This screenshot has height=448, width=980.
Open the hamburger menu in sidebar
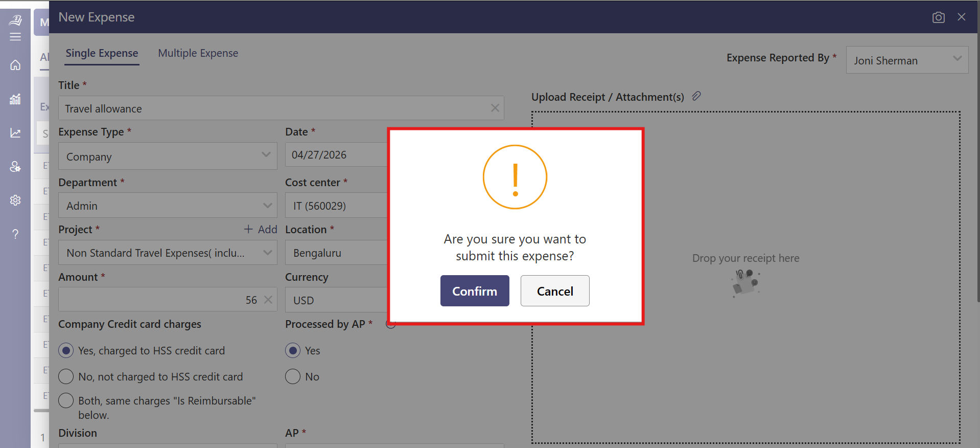(x=15, y=37)
